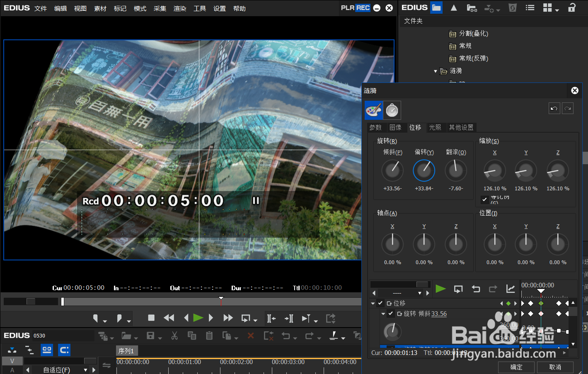Click the red X delete icon in timeline toolbar

[x=251, y=336]
